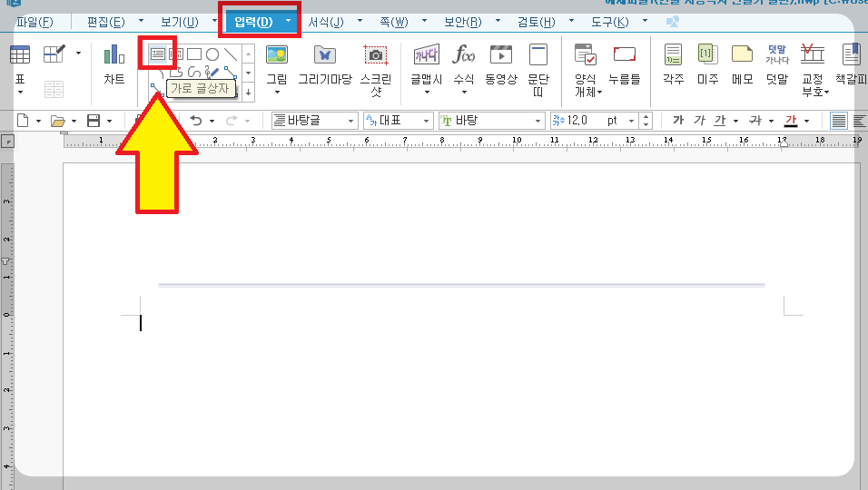Select the straight line shape tool
The image size is (868, 490).
click(231, 54)
